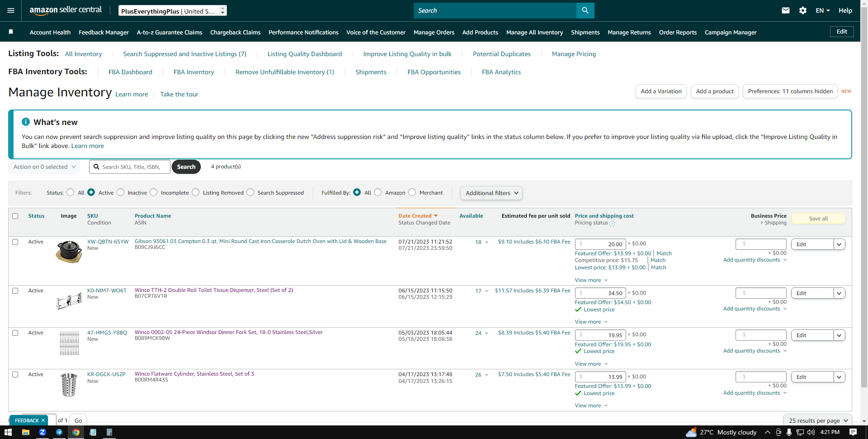Filter by Fulfilled By Merchant
868x439 pixels.
click(x=412, y=192)
